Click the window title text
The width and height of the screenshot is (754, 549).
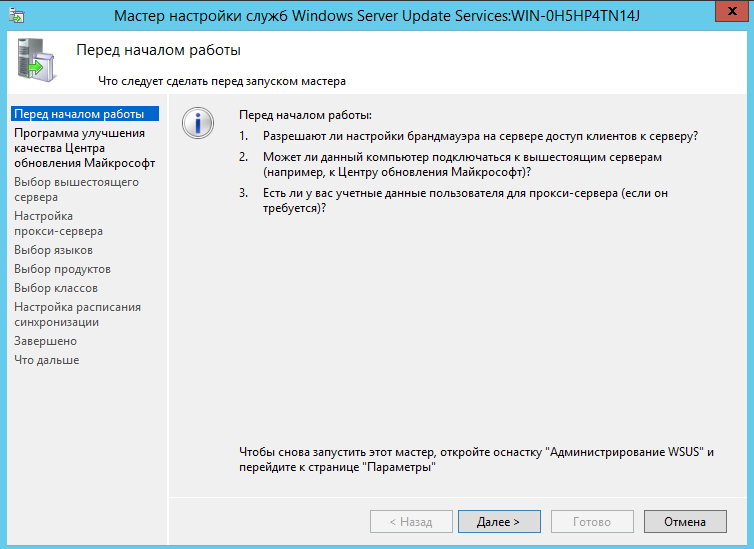(377, 16)
